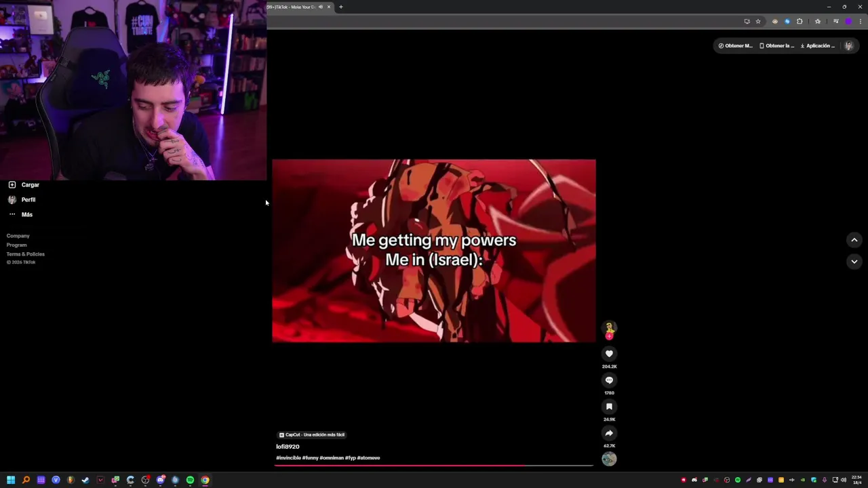Click the 62.7K shares count
Viewport: 868px width, 488px height.
(609, 446)
